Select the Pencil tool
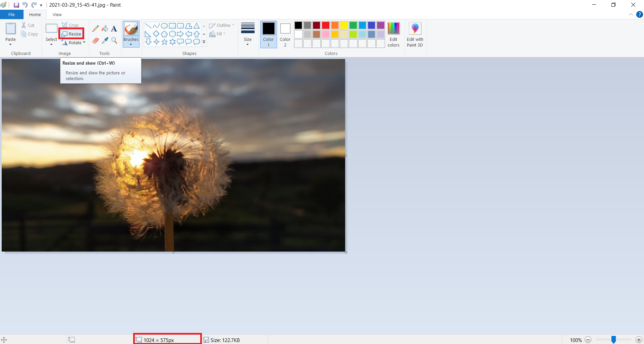The width and height of the screenshot is (644, 344). (x=96, y=29)
